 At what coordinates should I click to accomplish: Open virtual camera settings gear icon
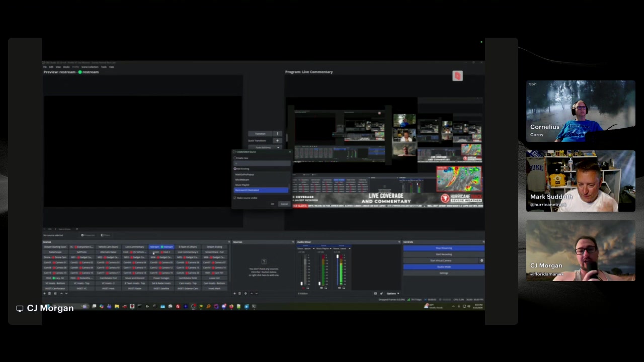(481, 260)
